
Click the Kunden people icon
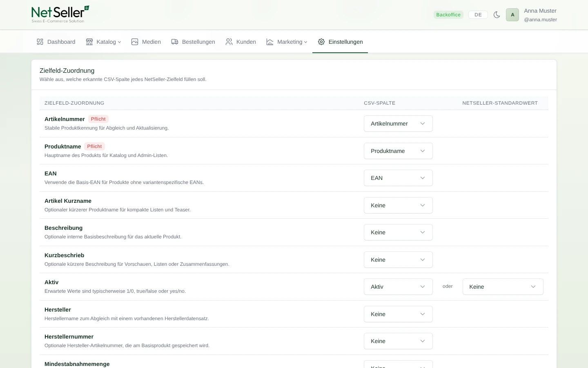point(229,42)
